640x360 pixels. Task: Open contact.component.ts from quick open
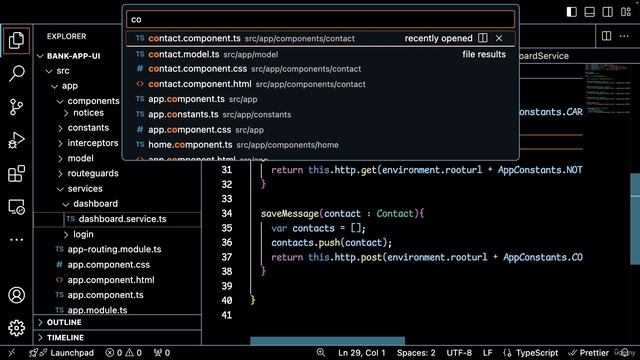pyautogui.click(x=320, y=38)
